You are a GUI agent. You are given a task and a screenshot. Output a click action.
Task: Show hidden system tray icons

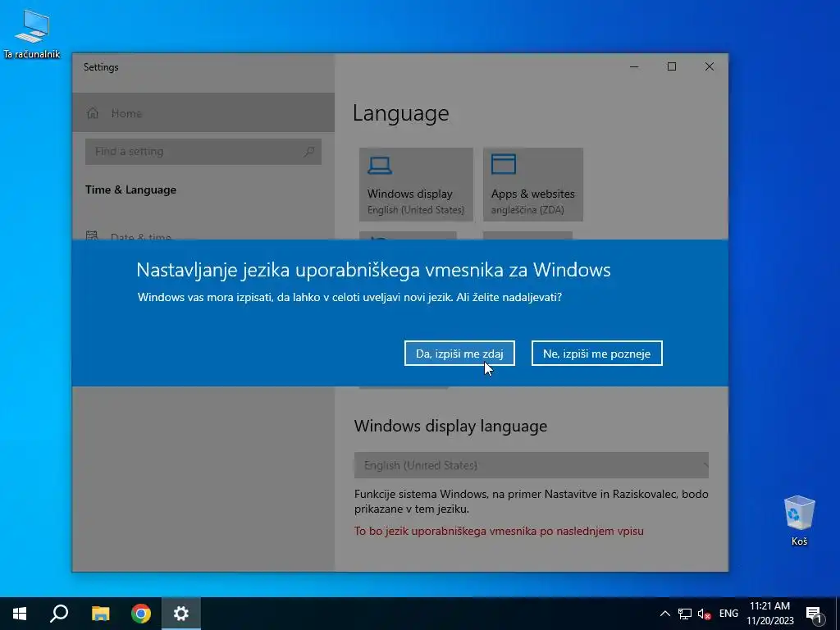click(664, 614)
